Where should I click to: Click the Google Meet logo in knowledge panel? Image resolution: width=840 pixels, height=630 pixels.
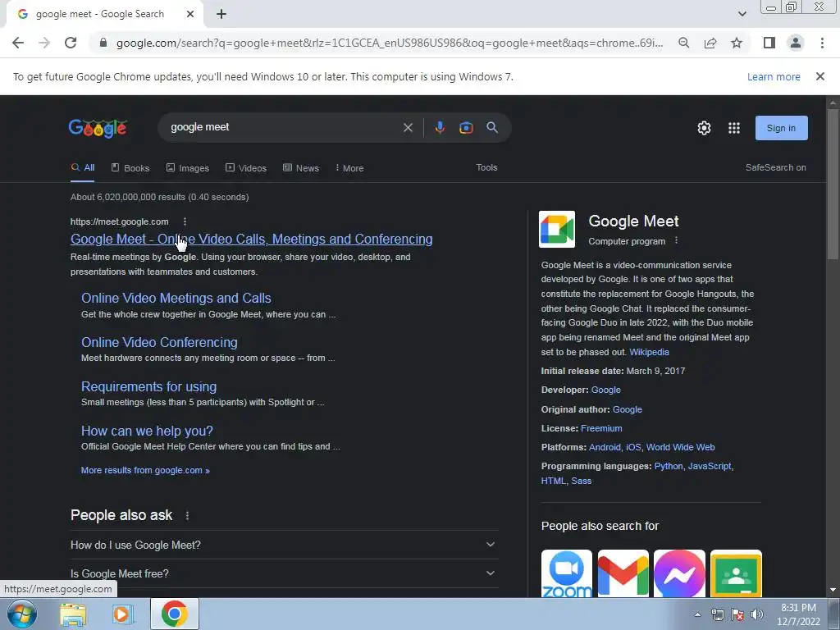point(557,230)
